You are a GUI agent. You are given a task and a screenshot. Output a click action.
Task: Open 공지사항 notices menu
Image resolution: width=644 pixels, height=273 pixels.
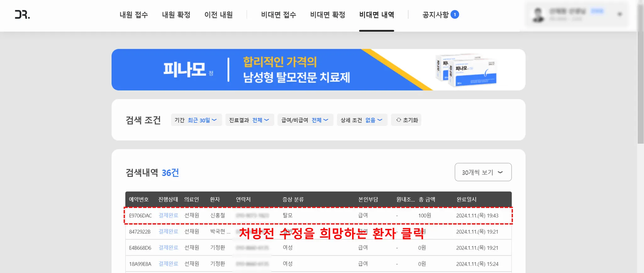(x=436, y=15)
